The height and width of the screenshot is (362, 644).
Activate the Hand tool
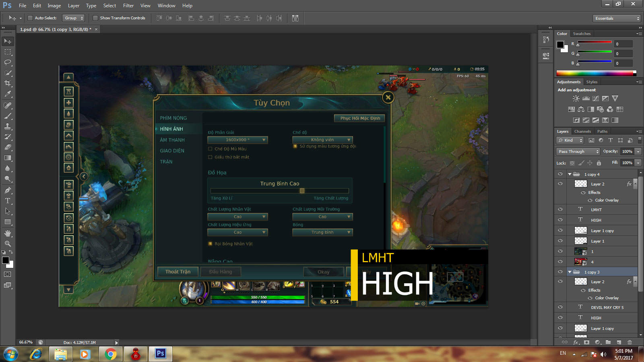click(8, 233)
